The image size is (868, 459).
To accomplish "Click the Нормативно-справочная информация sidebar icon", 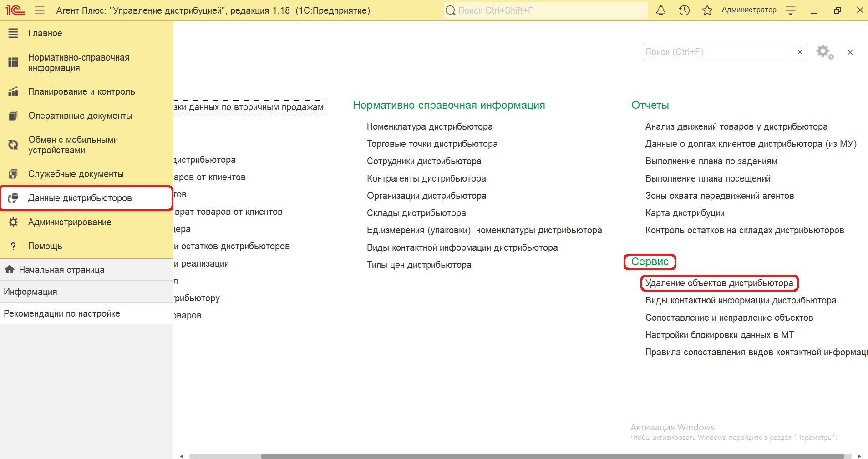I will coord(13,63).
